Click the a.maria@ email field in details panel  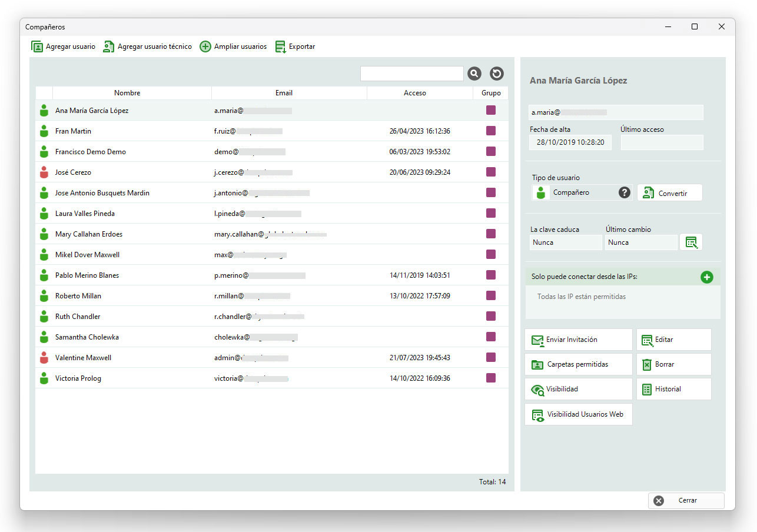tap(616, 112)
